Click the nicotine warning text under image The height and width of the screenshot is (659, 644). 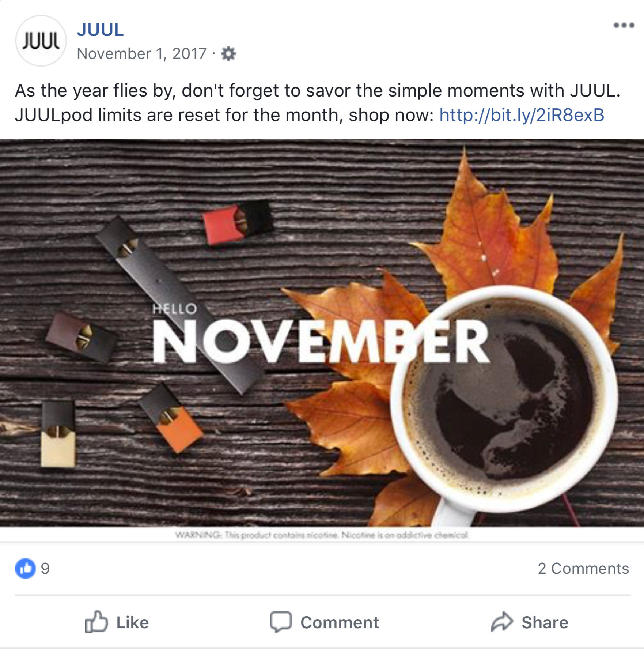coord(322,535)
